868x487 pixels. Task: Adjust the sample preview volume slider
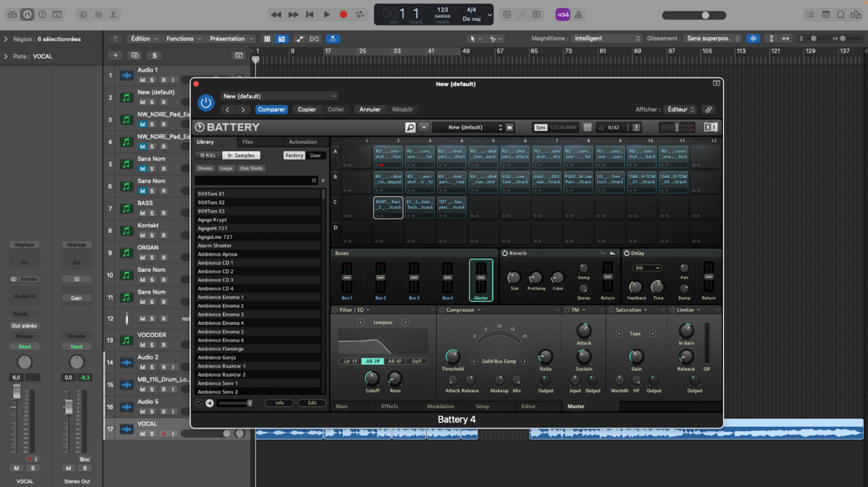235,403
